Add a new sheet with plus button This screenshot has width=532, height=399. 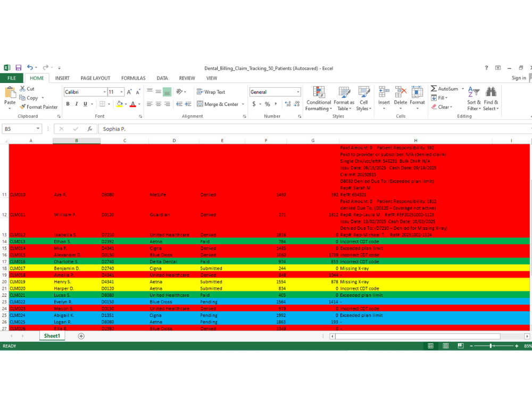[x=81, y=336]
